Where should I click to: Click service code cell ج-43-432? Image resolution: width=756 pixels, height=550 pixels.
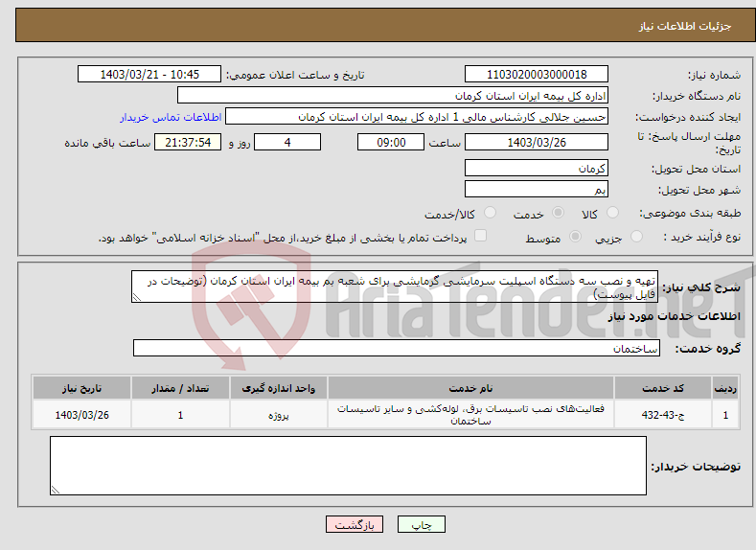click(663, 415)
